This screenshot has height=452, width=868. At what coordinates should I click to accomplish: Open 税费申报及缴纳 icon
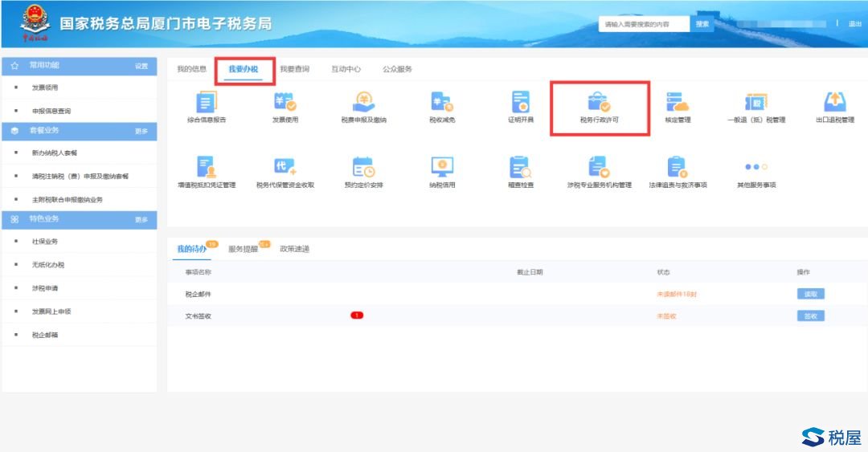pyautogui.click(x=363, y=103)
